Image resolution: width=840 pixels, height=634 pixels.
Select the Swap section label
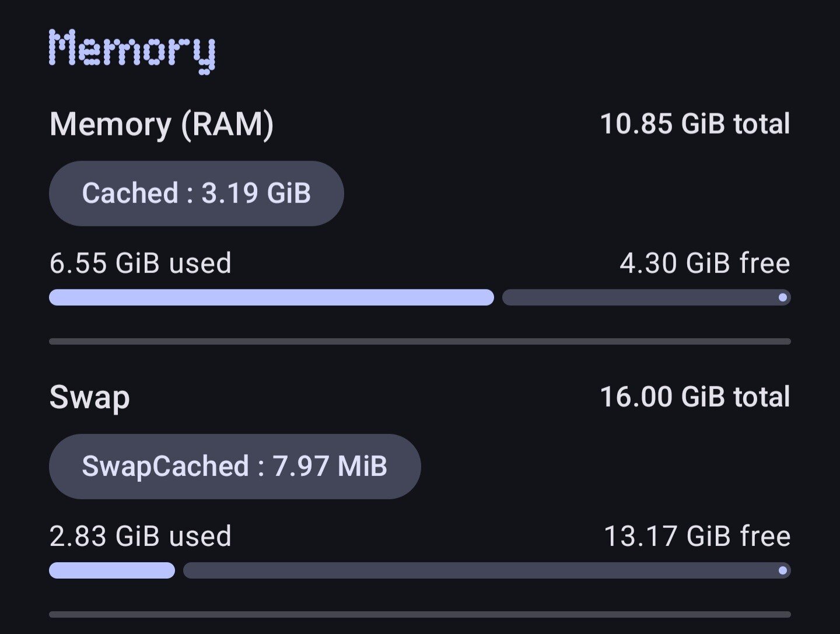pyautogui.click(x=90, y=397)
